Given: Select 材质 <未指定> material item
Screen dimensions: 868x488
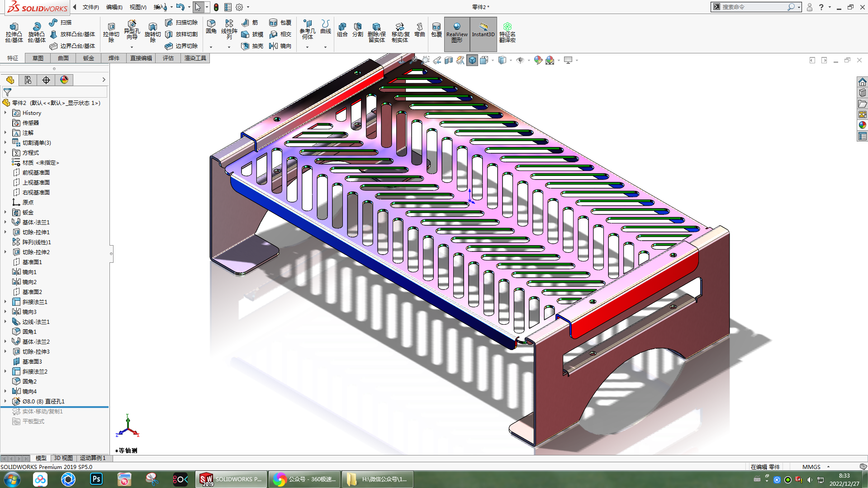Looking at the screenshot, I should point(41,162).
